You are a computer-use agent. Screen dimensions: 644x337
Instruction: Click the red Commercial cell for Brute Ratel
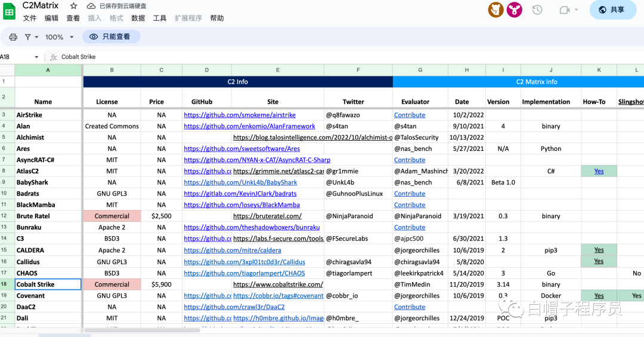[x=112, y=216]
